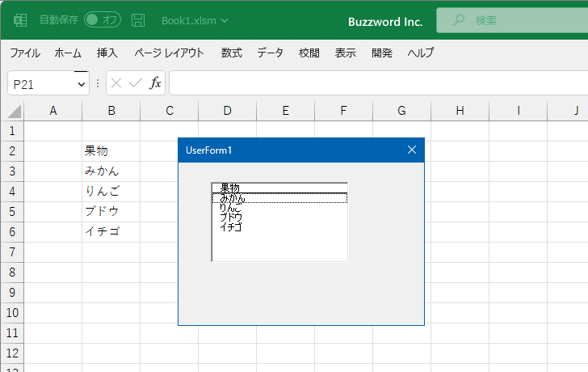Click cell B6 containing イチゴ
Image resolution: width=588 pixels, height=372 pixels.
point(111,232)
